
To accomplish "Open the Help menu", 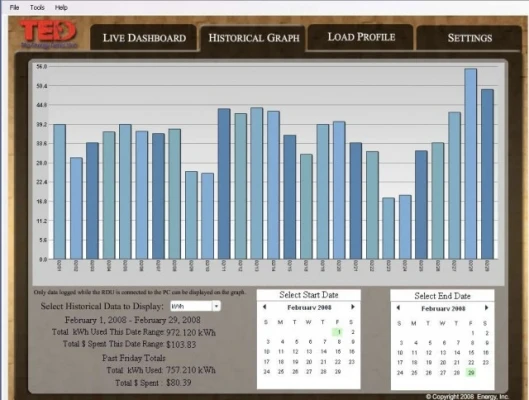I will pyautogui.click(x=61, y=7).
